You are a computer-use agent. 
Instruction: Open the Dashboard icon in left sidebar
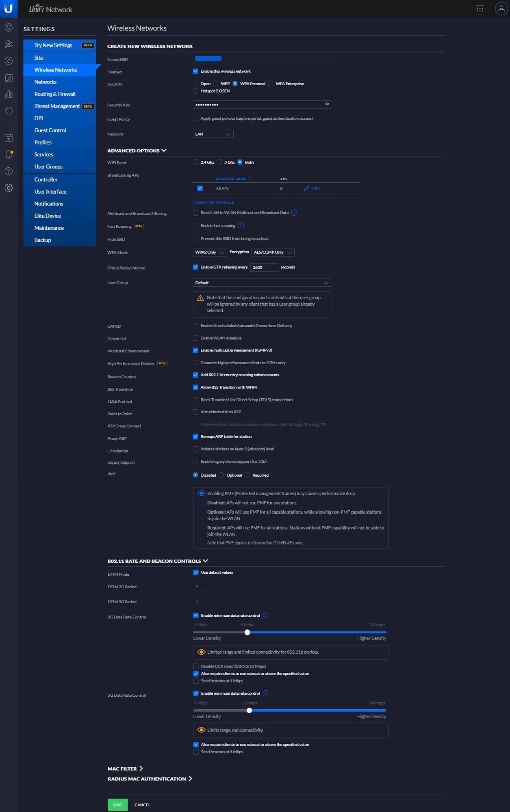point(9,28)
